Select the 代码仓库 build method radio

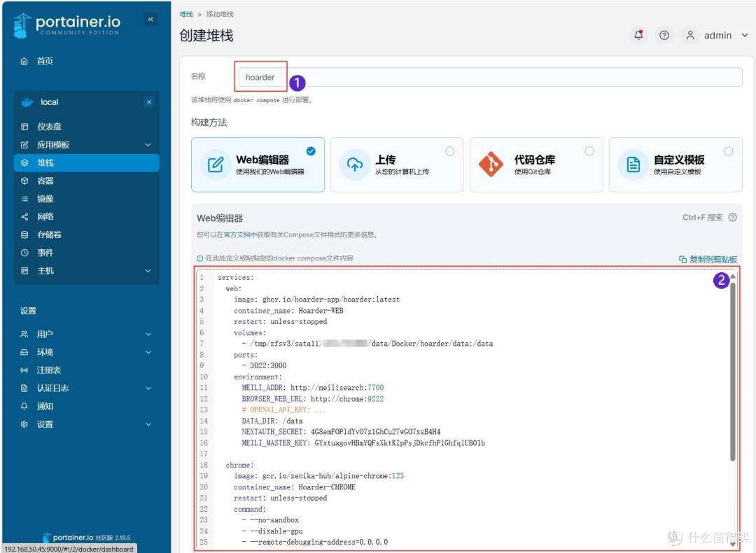click(x=589, y=151)
